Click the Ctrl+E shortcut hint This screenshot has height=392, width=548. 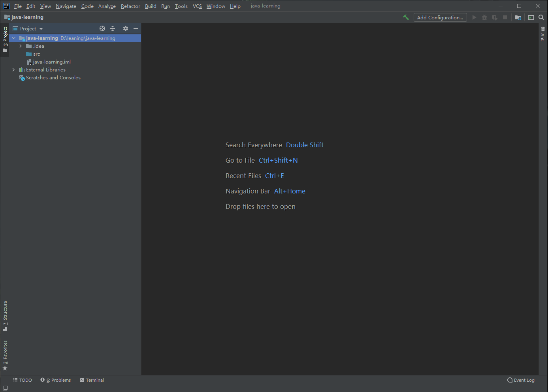tap(275, 176)
